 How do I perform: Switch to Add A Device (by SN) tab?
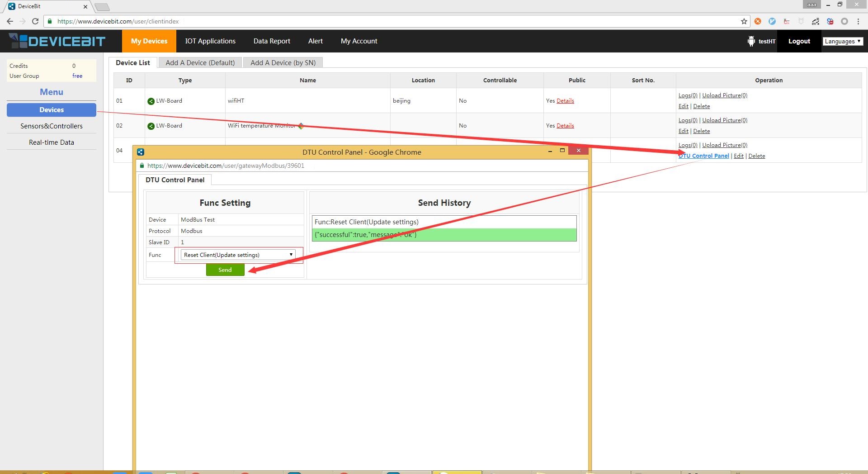(283, 63)
